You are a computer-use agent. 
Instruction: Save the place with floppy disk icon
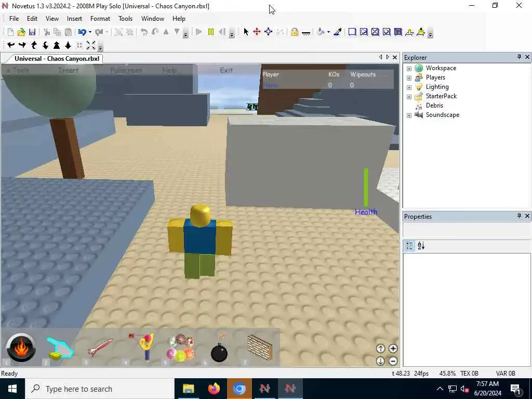coord(32,32)
